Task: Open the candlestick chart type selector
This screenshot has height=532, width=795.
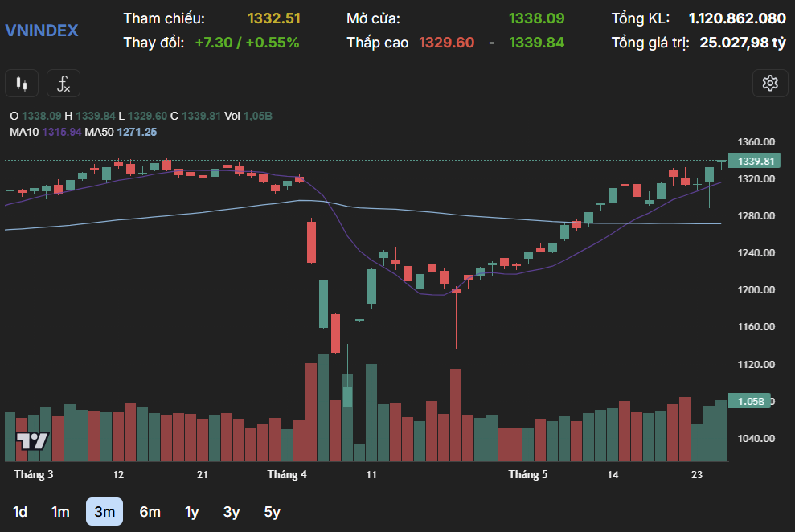Action: [x=22, y=83]
